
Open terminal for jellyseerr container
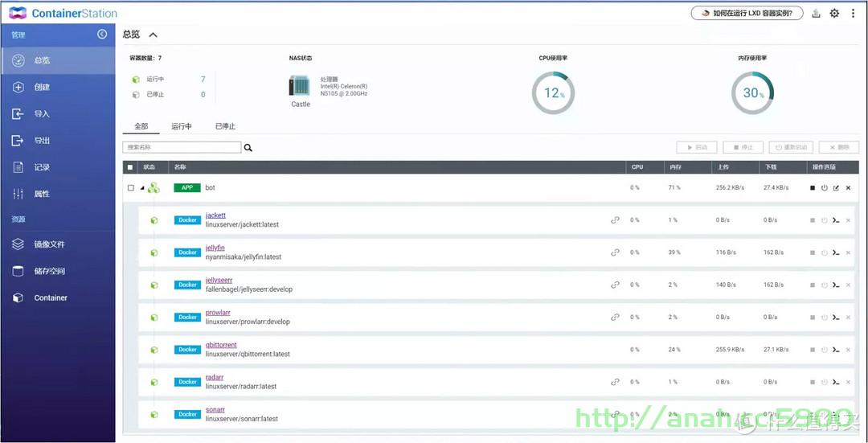click(836, 285)
